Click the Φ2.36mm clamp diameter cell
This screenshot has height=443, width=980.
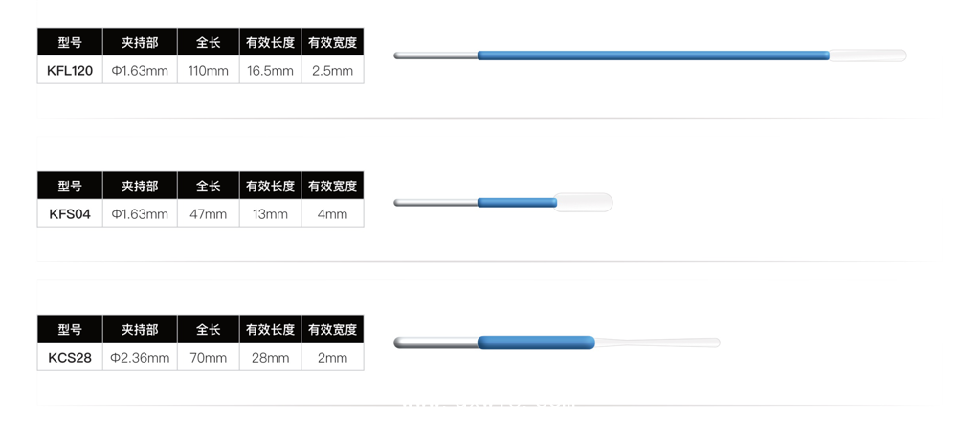(140, 358)
